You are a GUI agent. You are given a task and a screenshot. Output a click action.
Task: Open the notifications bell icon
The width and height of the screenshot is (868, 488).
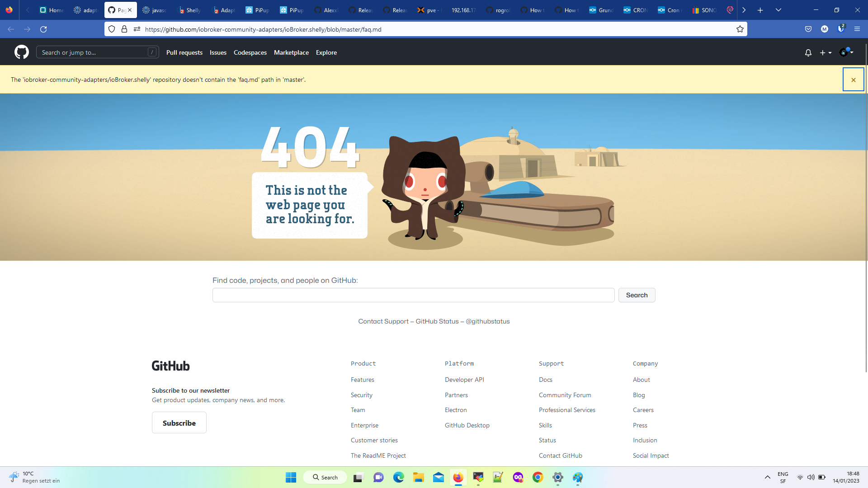coord(808,53)
